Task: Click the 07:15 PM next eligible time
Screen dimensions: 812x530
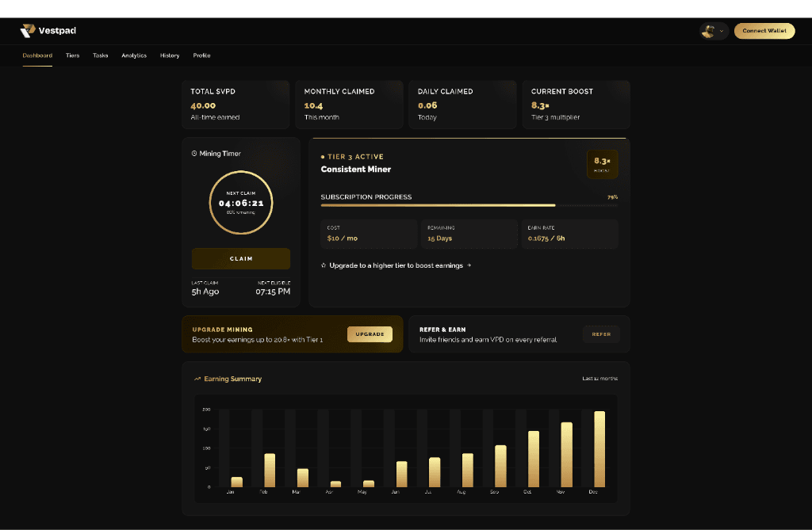Action: click(273, 292)
